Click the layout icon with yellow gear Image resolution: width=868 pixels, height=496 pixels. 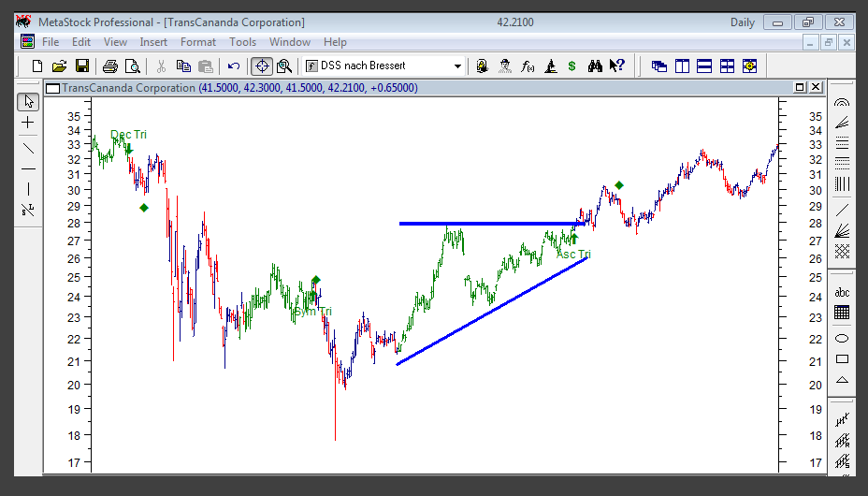[x=749, y=66]
